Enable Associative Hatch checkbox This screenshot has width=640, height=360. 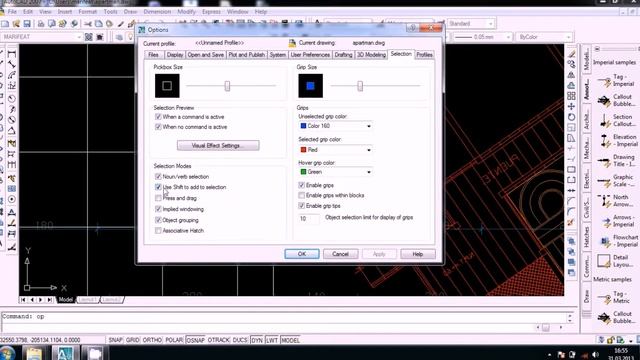pyautogui.click(x=158, y=231)
